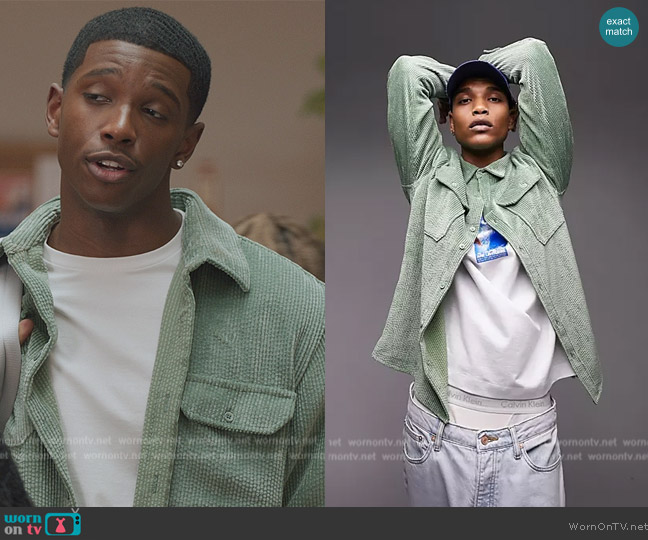This screenshot has width=648, height=540.
Task: Click the blue graphic print on the model's shirt
Action: pos(491,241)
